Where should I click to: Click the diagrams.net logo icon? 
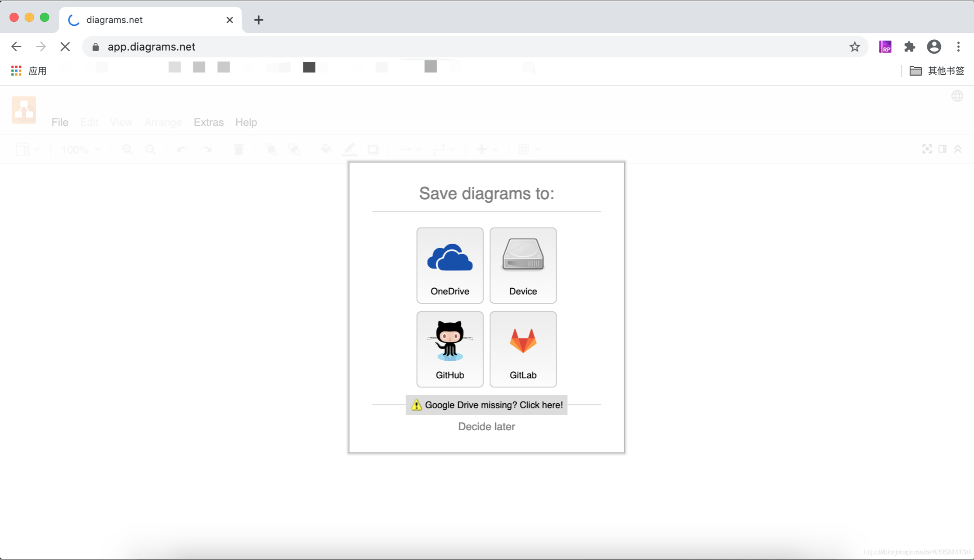(24, 110)
